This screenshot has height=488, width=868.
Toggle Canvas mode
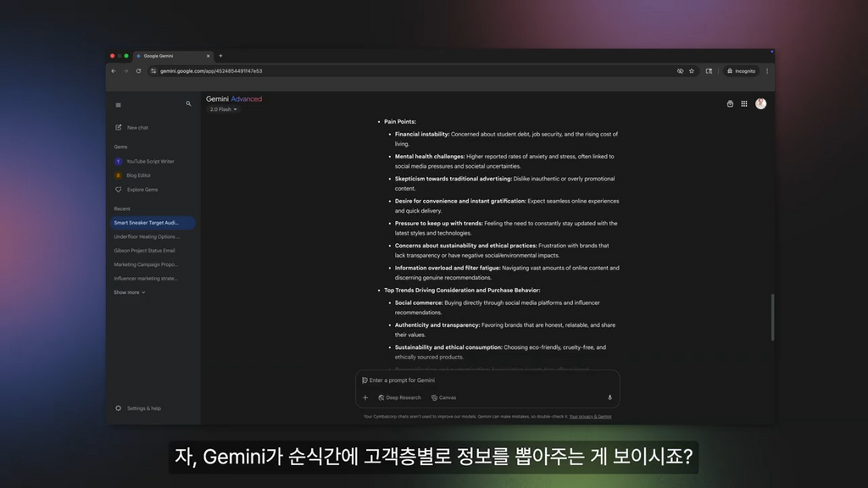click(x=444, y=398)
